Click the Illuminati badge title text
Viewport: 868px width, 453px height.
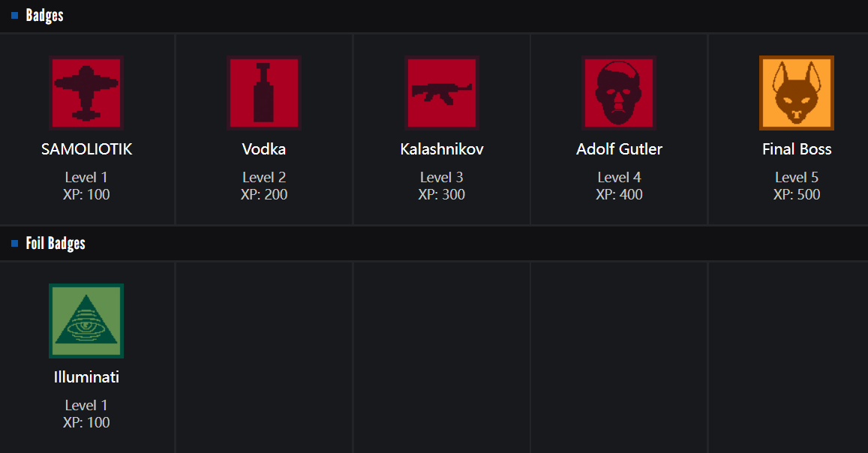(x=86, y=377)
